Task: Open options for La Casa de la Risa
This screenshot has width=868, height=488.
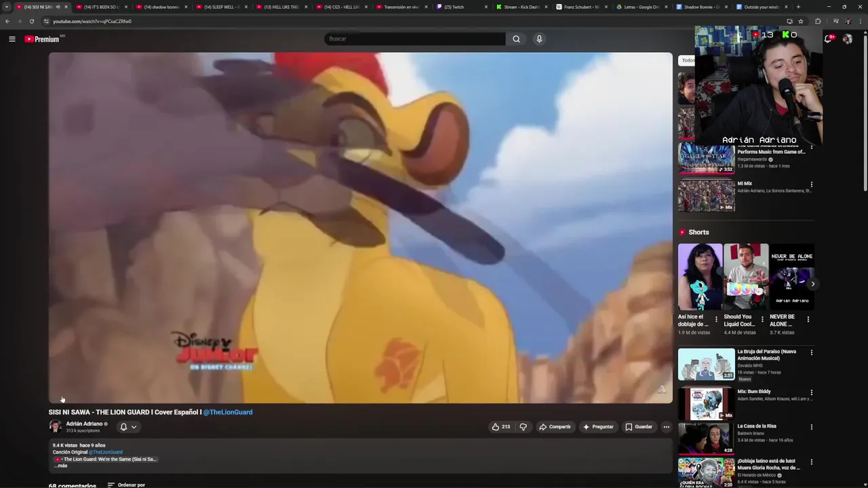Action: [x=811, y=427]
